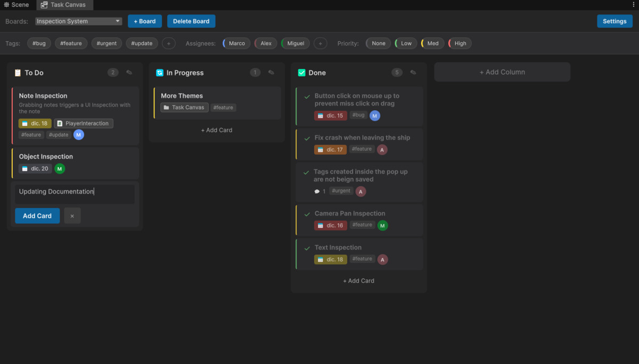Click the calendar icon on Object Inspection's dic. 20 badge
Image resolution: width=639 pixels, height=364 pixels.
pos(24,168)
